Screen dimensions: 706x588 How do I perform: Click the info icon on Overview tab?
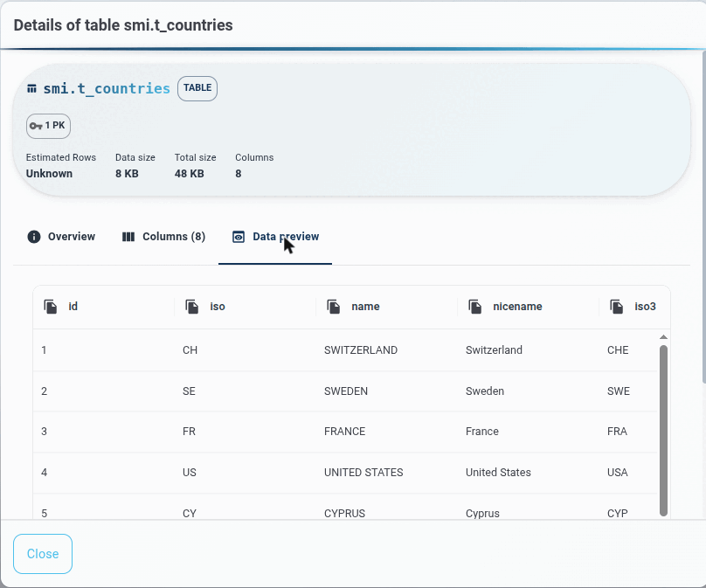(34, 237)
